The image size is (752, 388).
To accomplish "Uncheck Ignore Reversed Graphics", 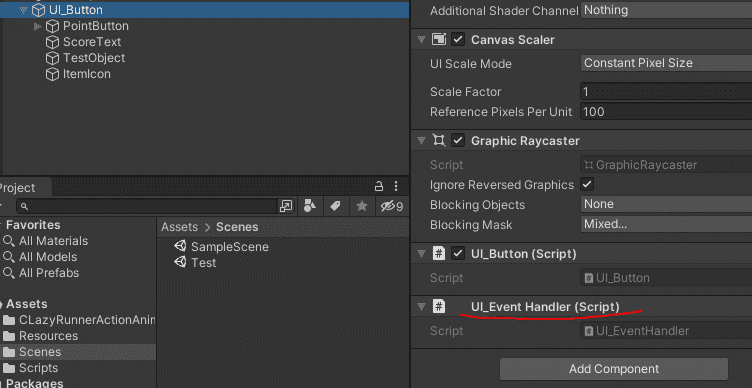I will (x=587, y=184).
